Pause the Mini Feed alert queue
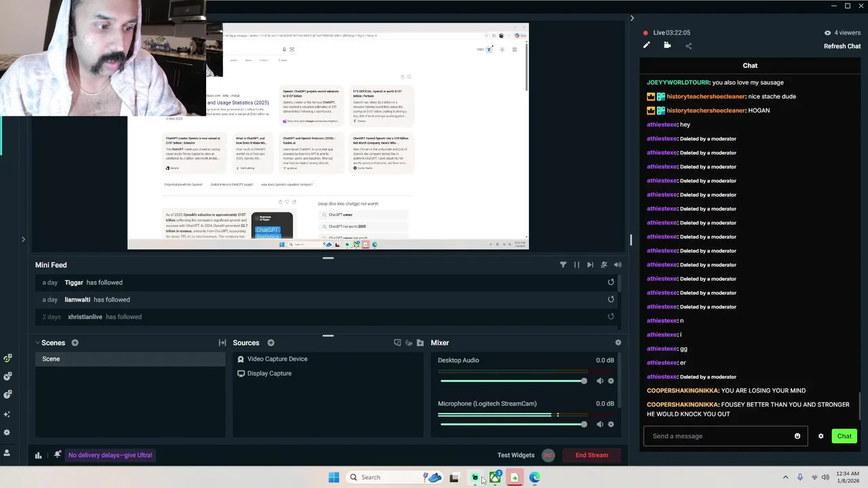 click(x=576, y=265)
